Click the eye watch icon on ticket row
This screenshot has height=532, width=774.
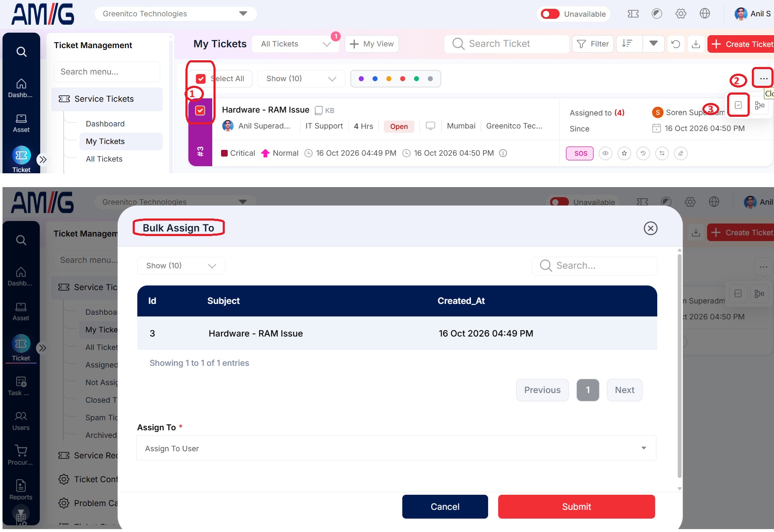point(605,153)
